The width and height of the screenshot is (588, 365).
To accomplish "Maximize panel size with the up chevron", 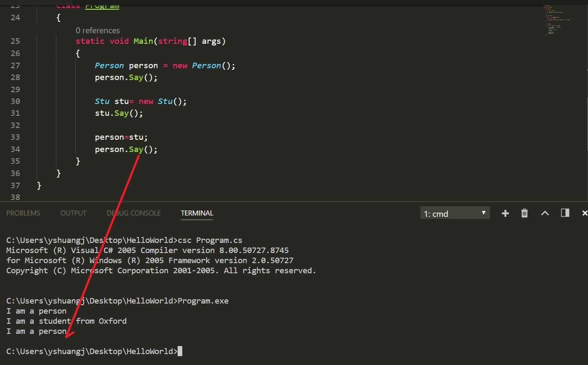I will coord(545,213).
